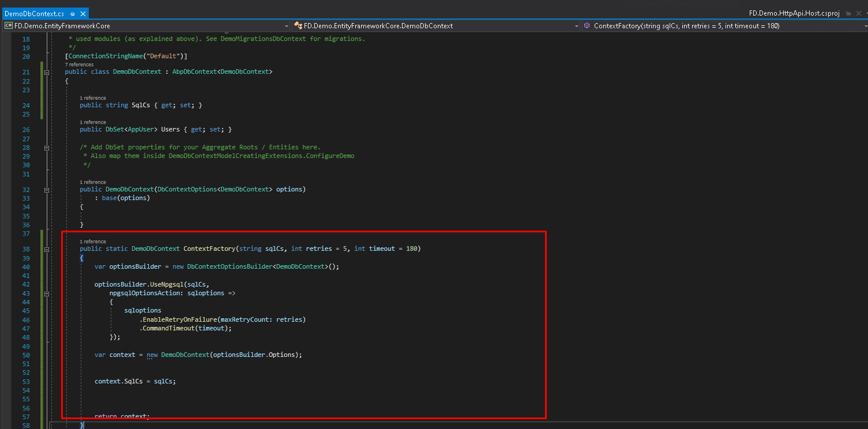Open 1 reference link above SqlCs property
This screenshot has height=429, width=868.
(92, 98)
